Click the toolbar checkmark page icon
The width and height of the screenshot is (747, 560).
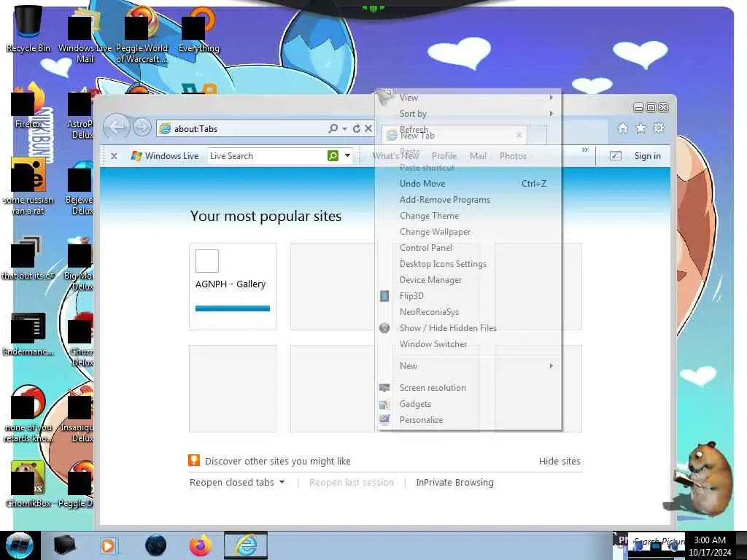pos(616,156)
